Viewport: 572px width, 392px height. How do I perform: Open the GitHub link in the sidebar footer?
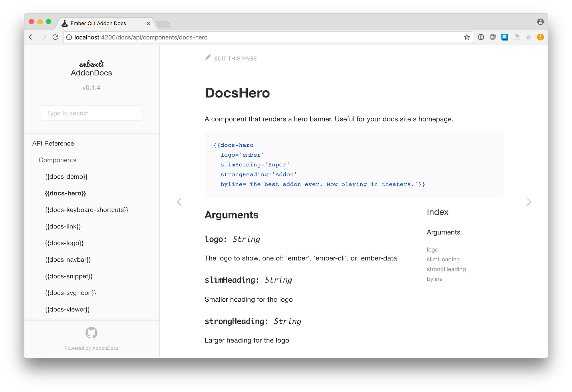click(91, 333)
